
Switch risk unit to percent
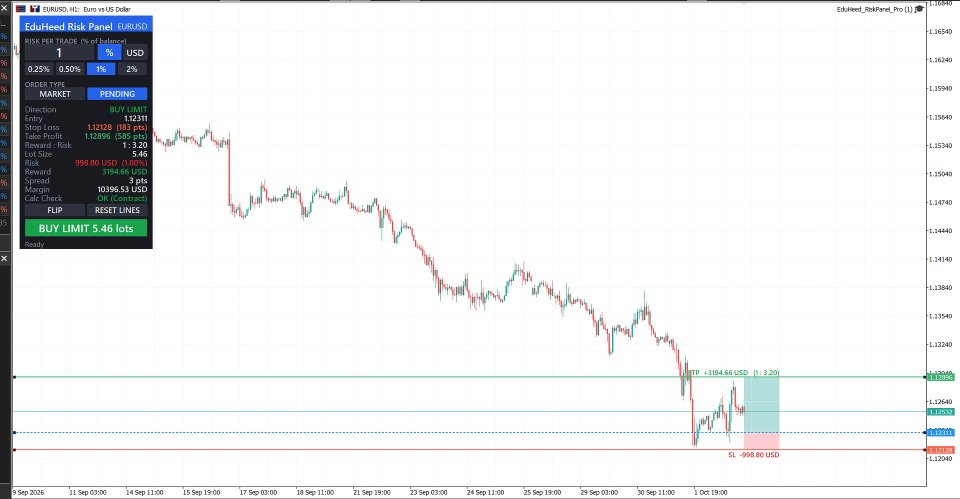click(110, 53)
